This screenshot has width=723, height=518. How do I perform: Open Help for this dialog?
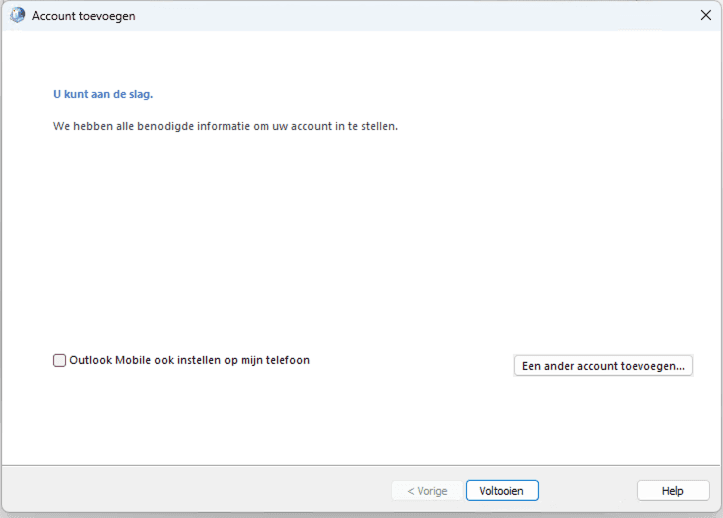[x=673, y=490]
